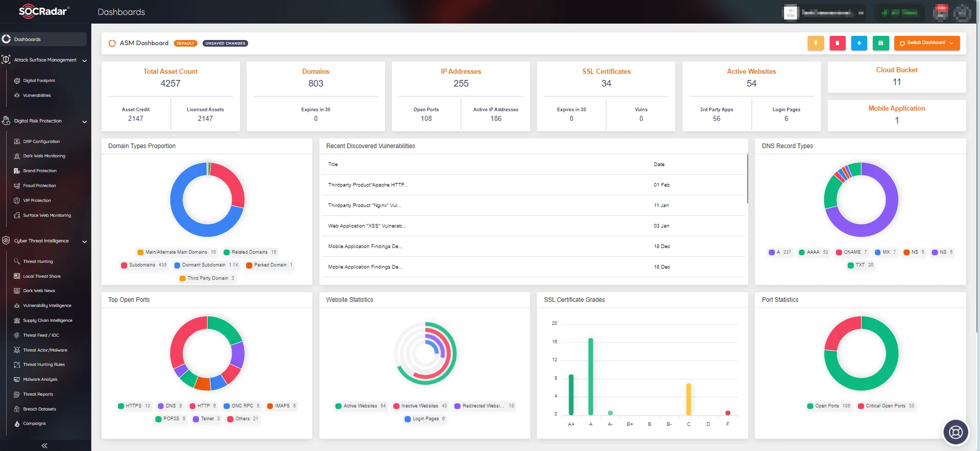
Task: Click the tall green A grade bar
Action: [x=591, y=376]
